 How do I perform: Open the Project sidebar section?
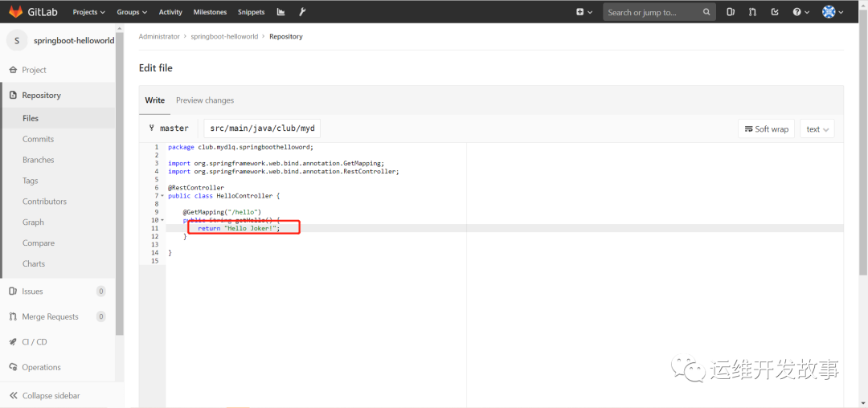(x=58, y=70)
